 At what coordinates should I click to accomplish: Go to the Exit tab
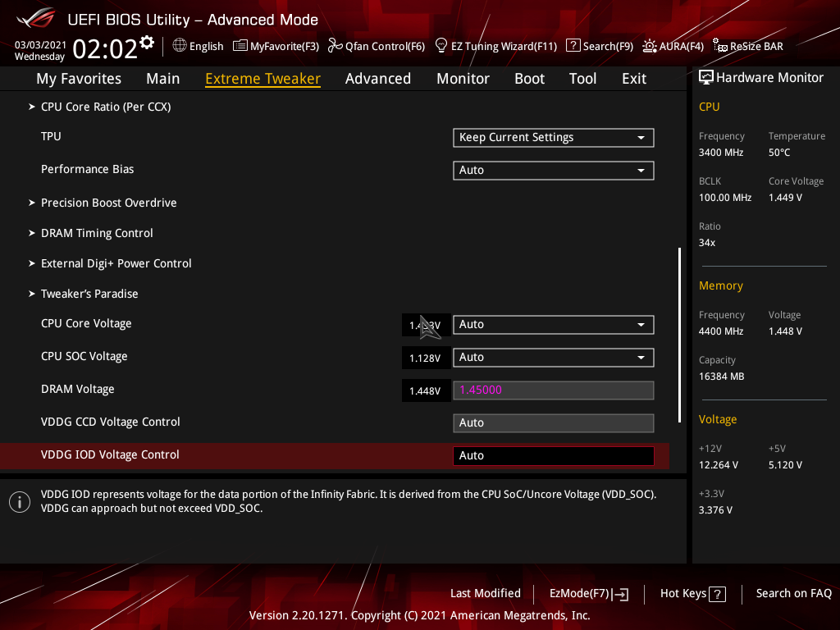634,79
